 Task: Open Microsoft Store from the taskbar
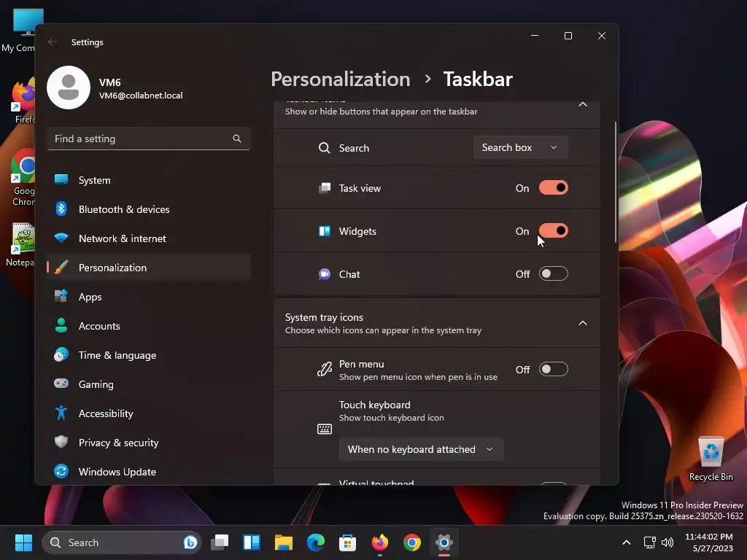pos(348,542)
